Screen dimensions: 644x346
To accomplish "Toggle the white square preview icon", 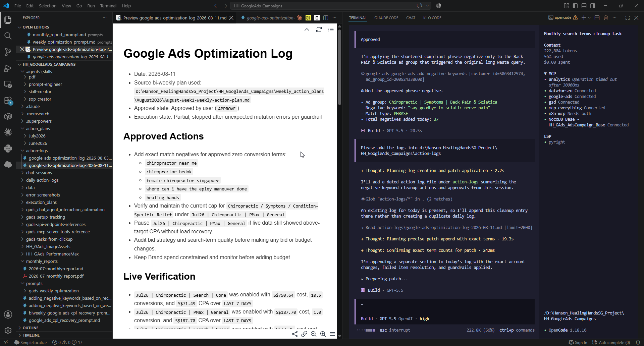I will [x=317, y=18].
